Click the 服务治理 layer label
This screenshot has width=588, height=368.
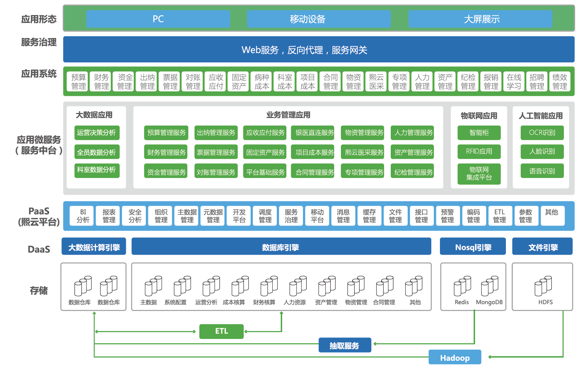click(x=39, y=42)
